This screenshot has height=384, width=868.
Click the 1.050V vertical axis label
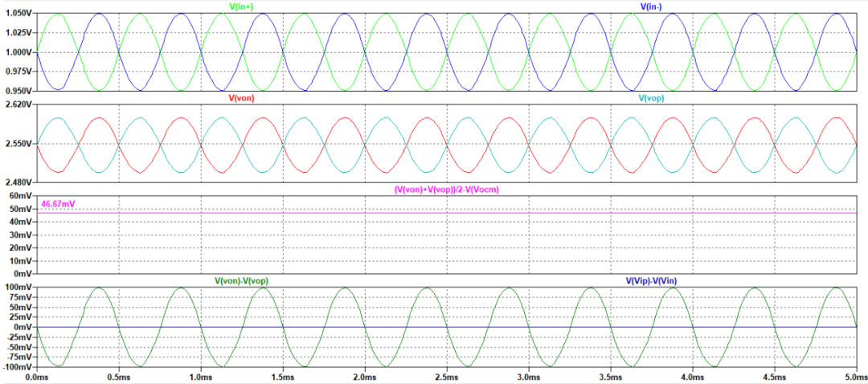pos(17,14)
